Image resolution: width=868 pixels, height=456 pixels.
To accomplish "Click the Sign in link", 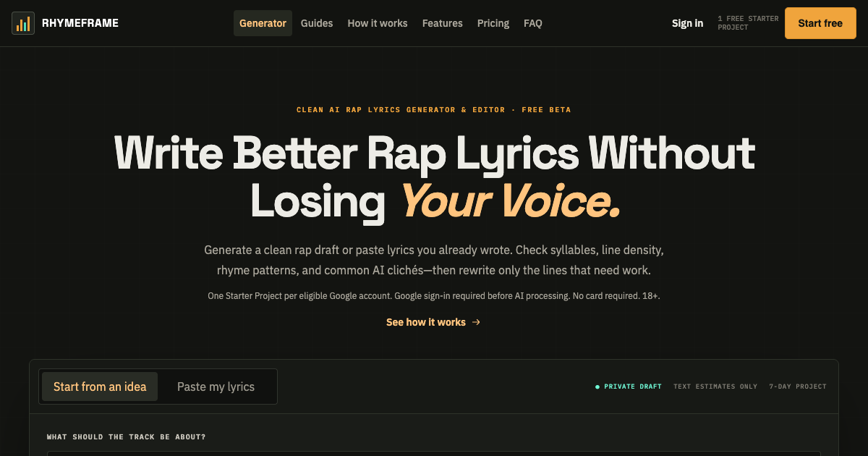I will coord(687,23).
